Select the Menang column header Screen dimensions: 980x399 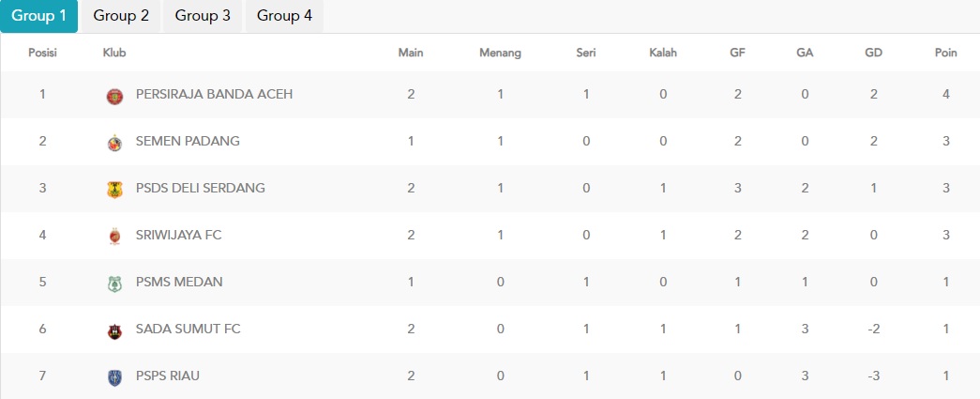click(500, 54)
